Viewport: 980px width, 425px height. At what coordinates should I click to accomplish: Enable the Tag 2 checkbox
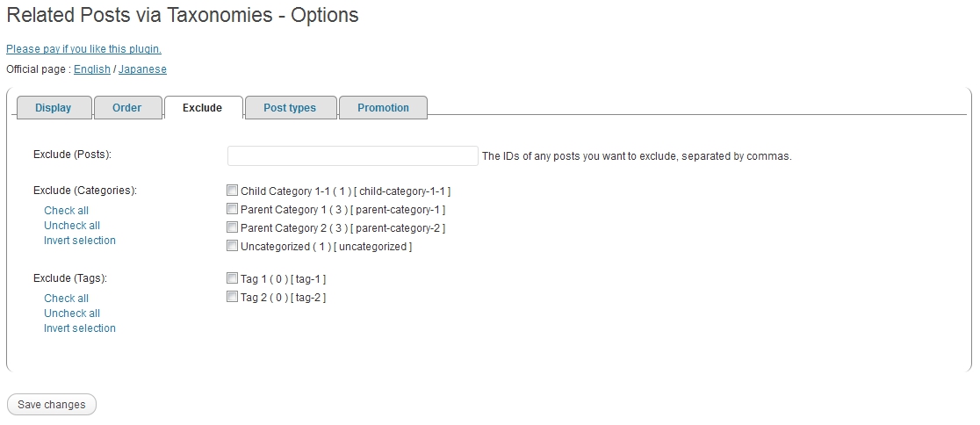[x=233, y=297]
